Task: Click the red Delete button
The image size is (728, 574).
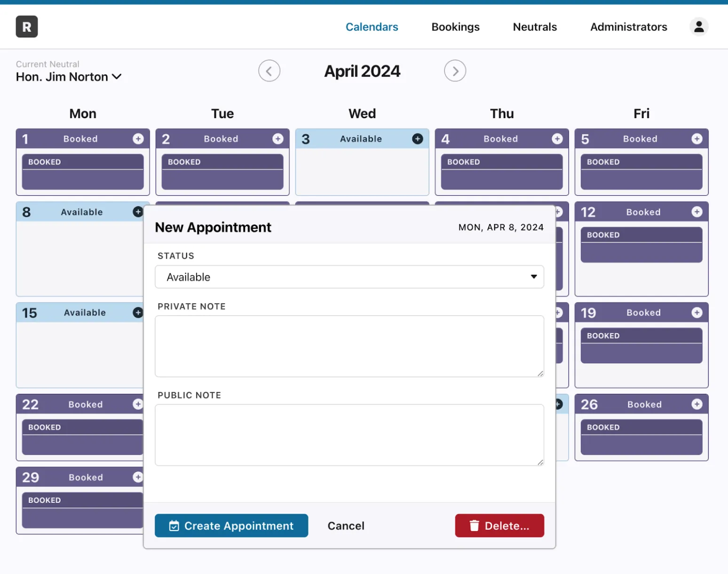Action: point(499,526)
